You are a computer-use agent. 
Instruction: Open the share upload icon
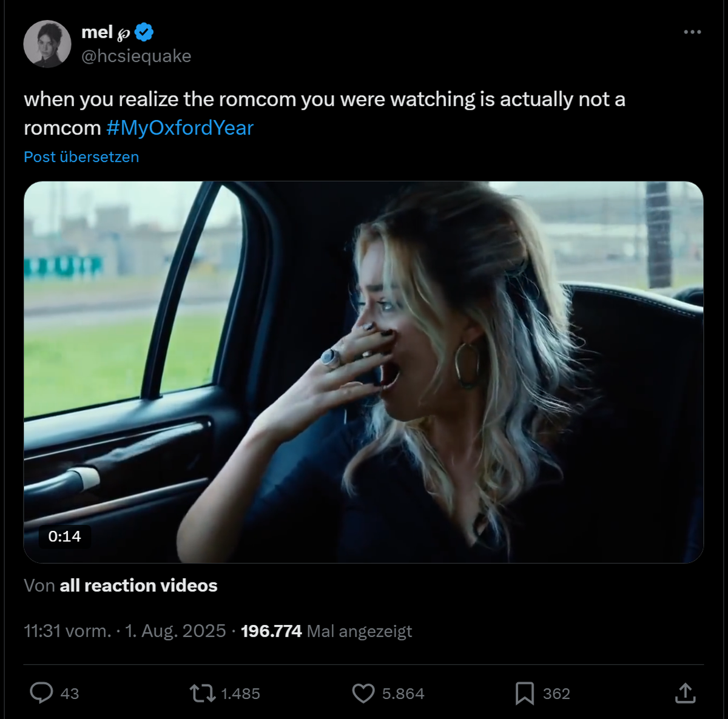tap(685, 693)
